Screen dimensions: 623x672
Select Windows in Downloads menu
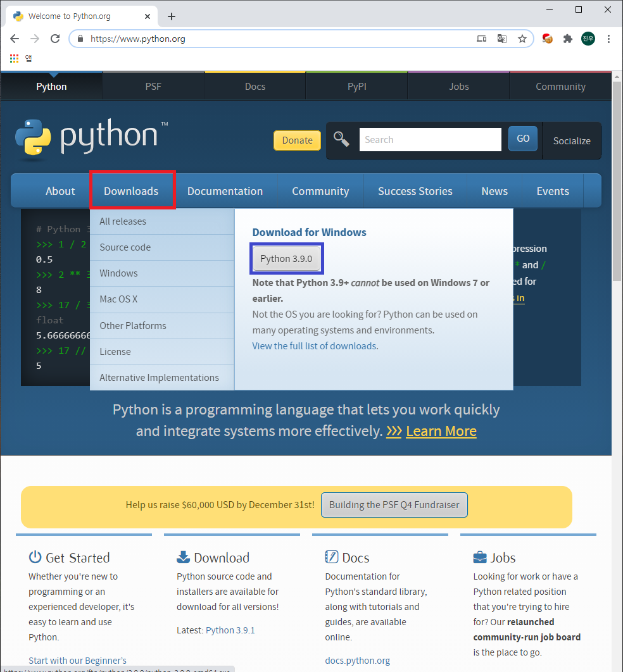tap(162, 273)
